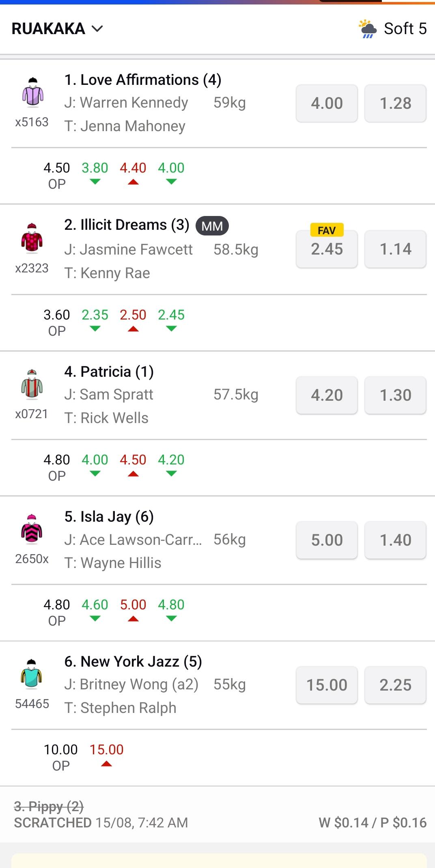This screenshot has width=435, height=868.
Task: Select 4.00 win odds for Love Affirmations
Action: click(x=326, y=104)
